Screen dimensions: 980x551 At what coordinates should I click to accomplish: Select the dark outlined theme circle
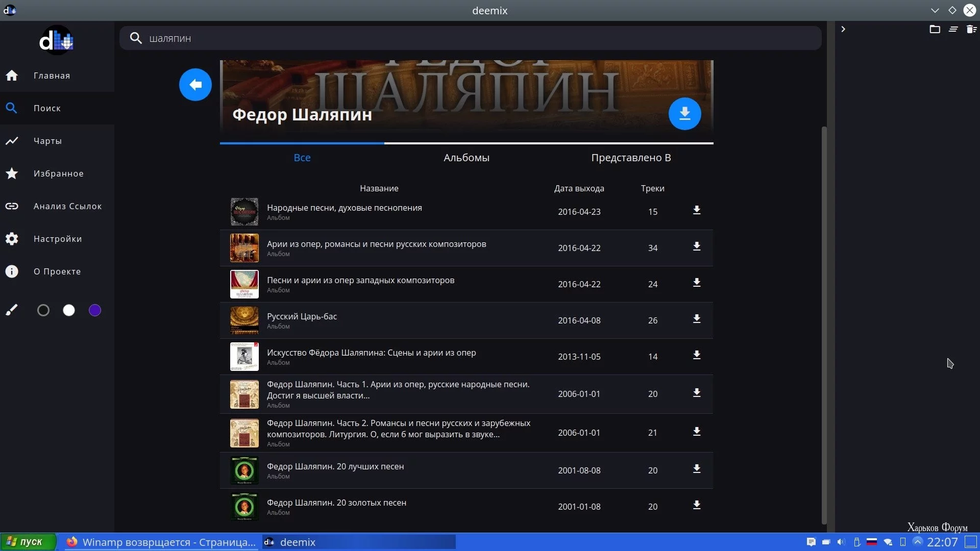[x=43, y=310]
